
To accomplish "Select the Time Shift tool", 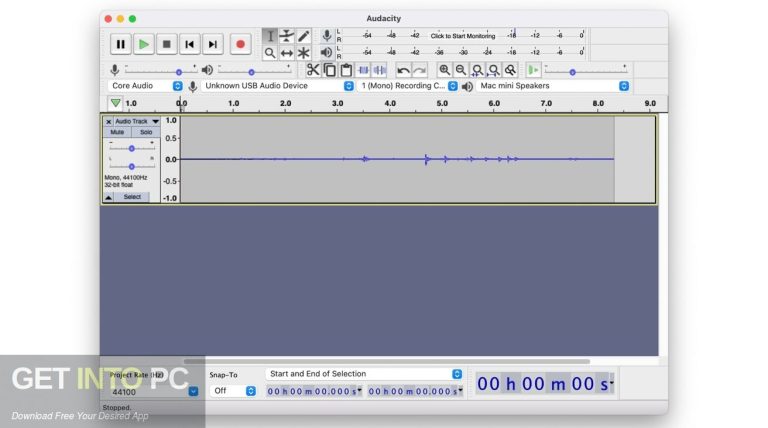I will point(287,52).
